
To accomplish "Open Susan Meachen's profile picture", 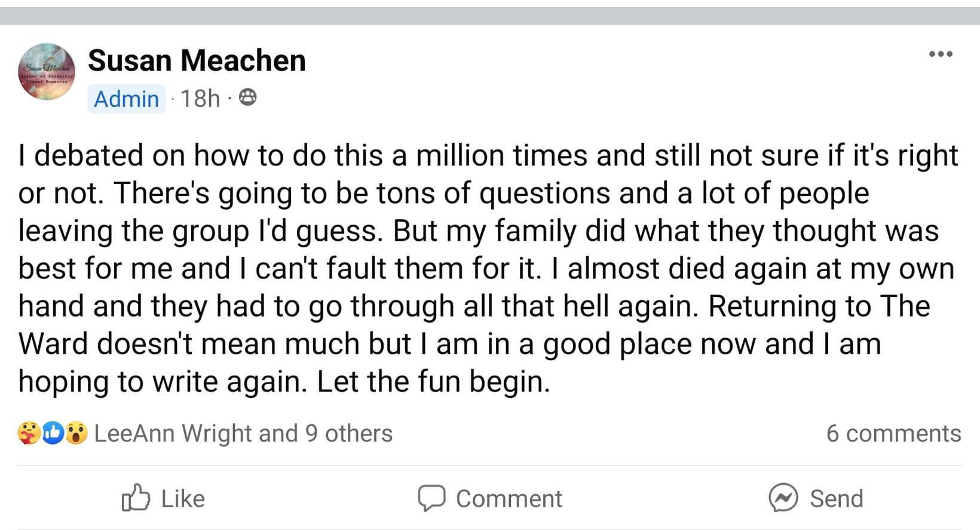I will 47,72.
